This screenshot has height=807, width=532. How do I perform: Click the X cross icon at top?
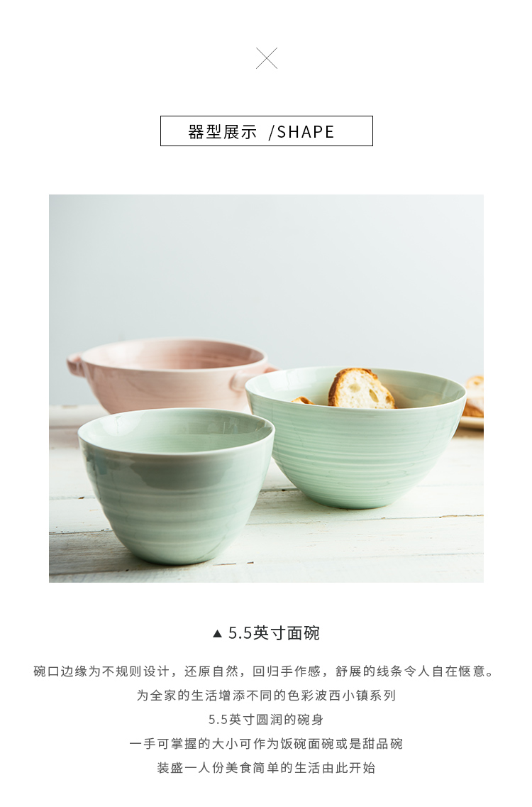[267, 58]
